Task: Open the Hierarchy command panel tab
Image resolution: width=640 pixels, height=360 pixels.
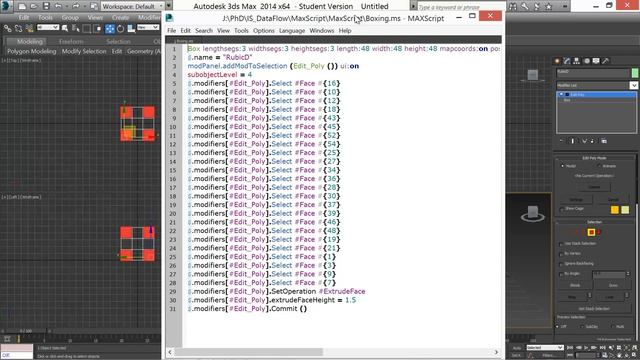Action: tap(576, 61)
